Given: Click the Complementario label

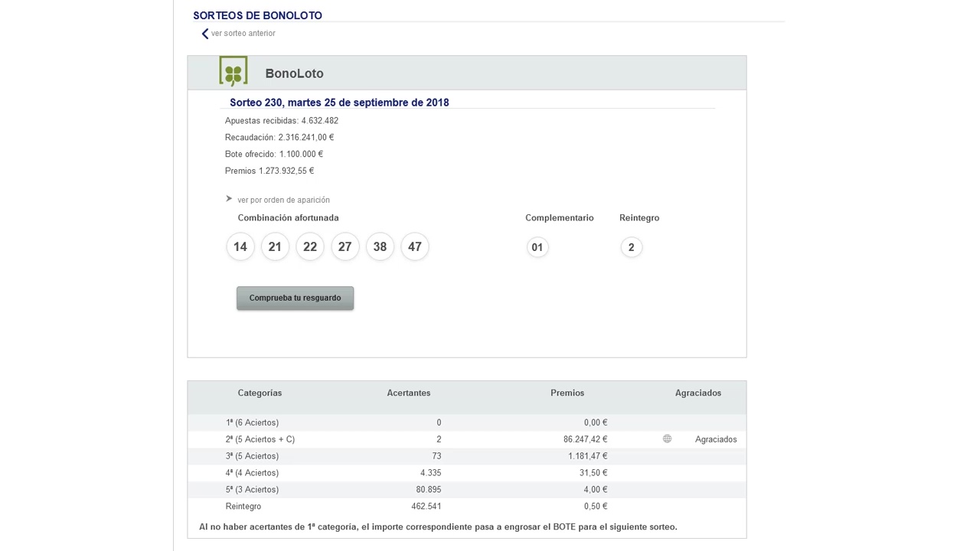Looking at the screenshot, I should [x=559, y=218].
